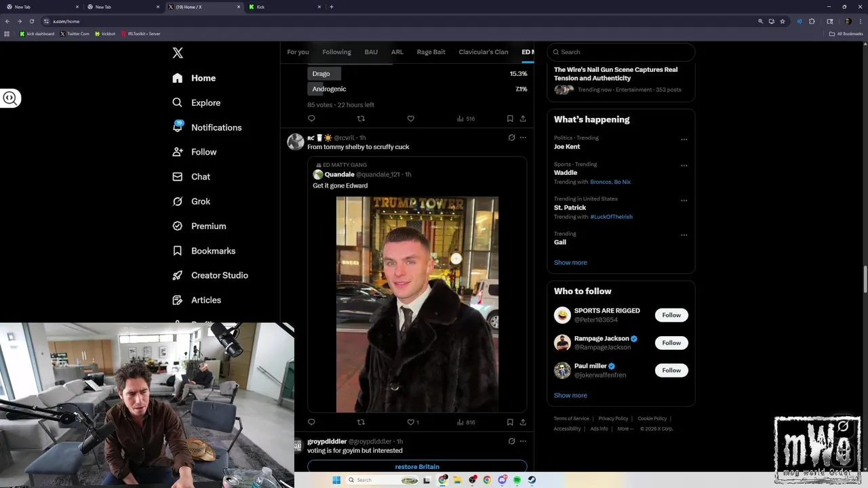
Task: View analytics showing 516 views
Action: [x=466, y=119]
